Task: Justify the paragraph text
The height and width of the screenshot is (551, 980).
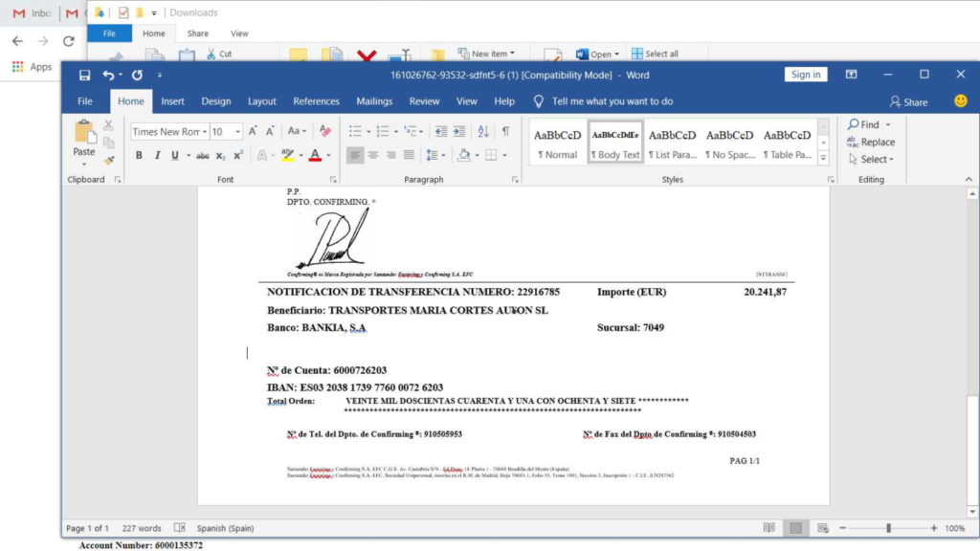Action: (409, 156)
